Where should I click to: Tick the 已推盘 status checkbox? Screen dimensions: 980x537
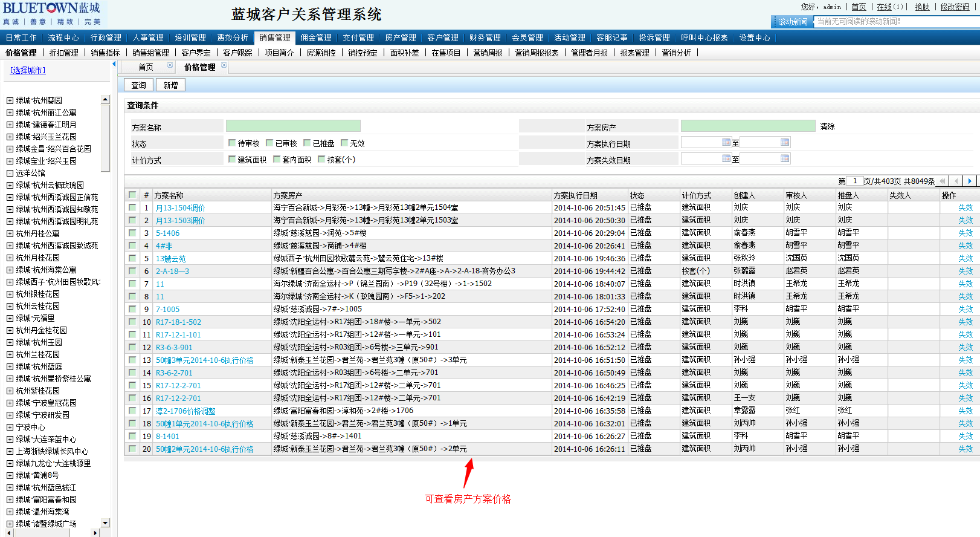(307, 143)
